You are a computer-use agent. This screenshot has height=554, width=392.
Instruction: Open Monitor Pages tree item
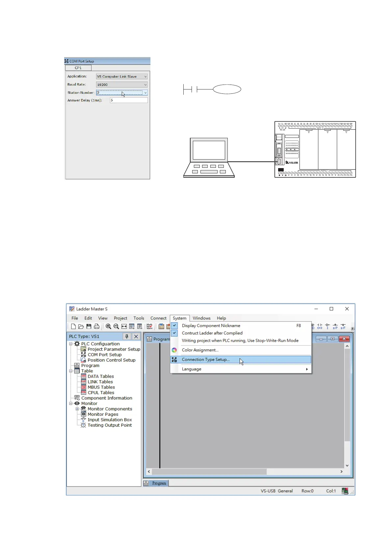coord(103,415)
